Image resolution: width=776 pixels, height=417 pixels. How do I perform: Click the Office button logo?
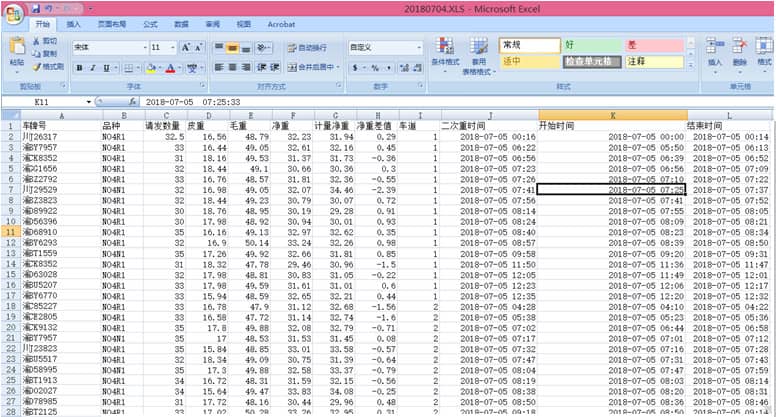pos(13,12)
